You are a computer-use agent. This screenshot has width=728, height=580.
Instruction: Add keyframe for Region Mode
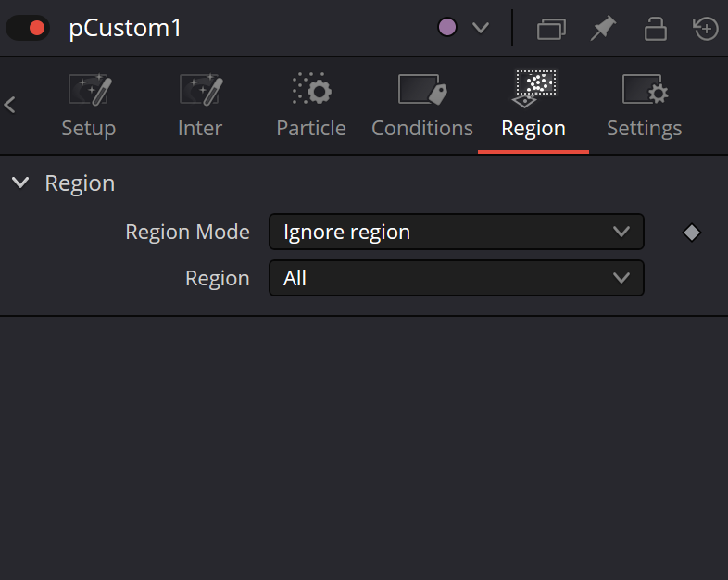[692, 233]
